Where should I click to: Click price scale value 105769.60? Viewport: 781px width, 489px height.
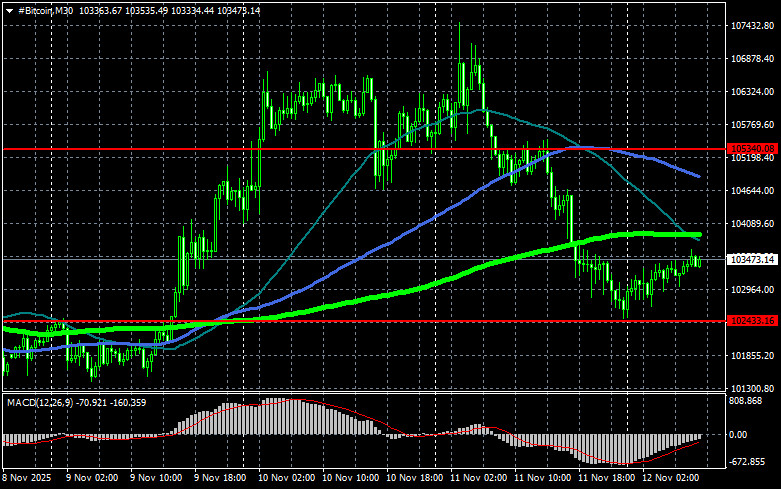coord(752,124)
